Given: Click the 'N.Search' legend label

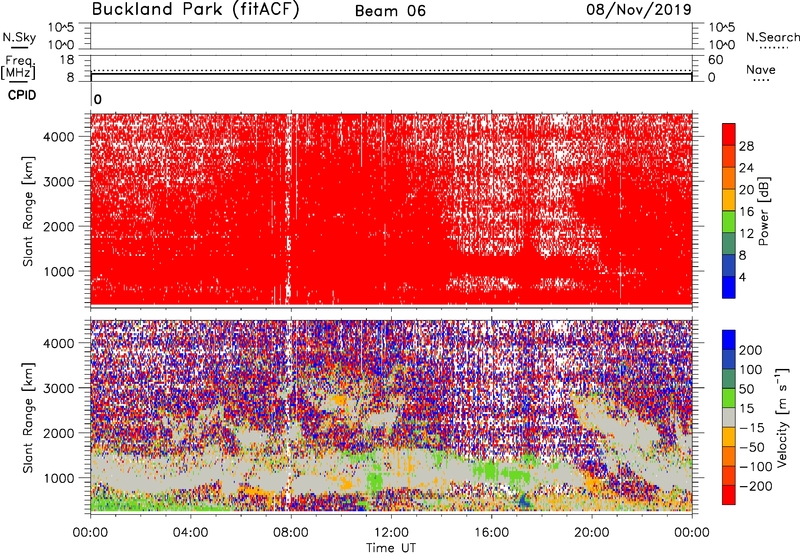Looking at the screenshot, I should [x=772, y=37].
